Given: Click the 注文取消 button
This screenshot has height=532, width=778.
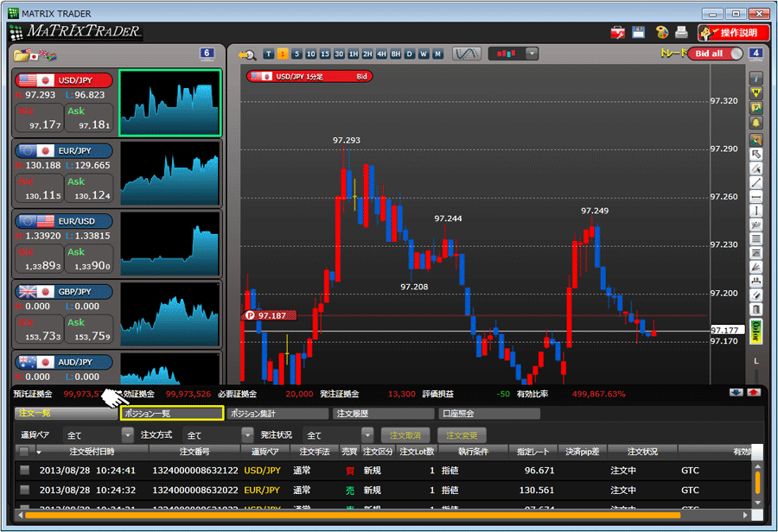Looking at the screenshot, I should (x=405, y=435).
